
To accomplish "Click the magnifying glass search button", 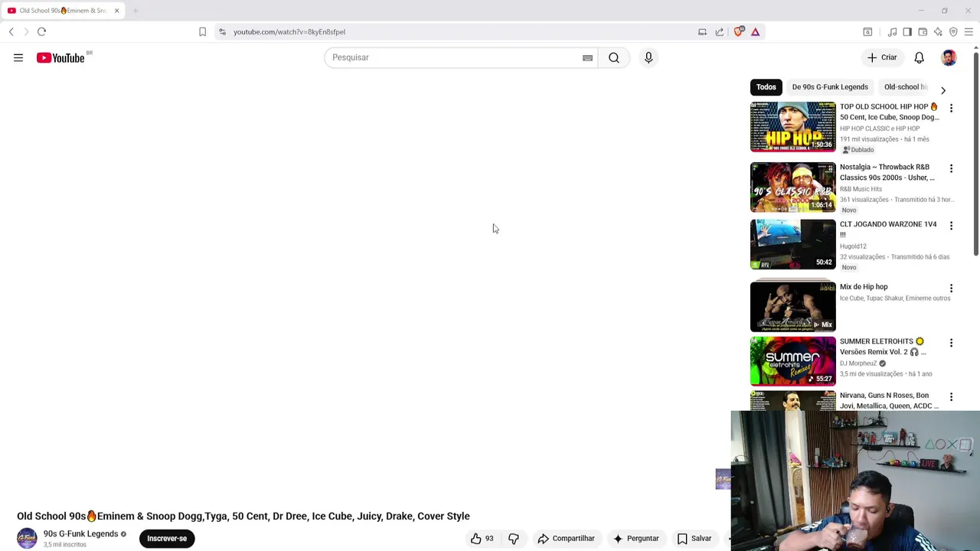I will (x=614, y=57).
